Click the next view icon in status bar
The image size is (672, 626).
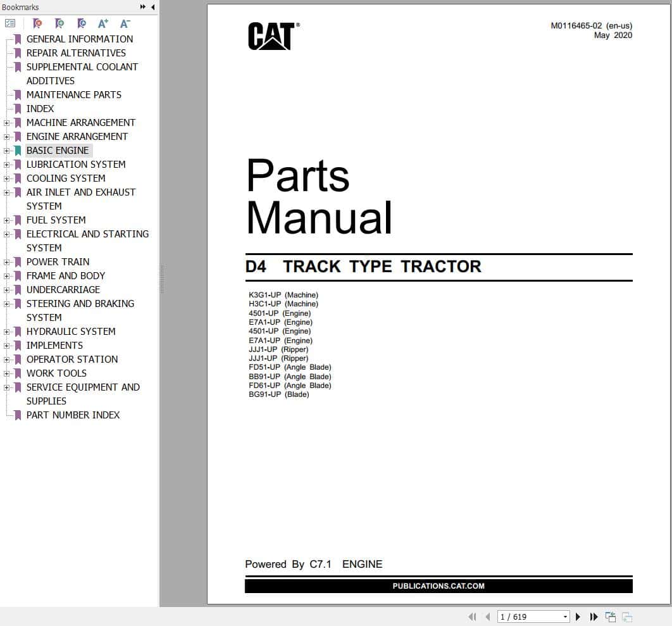click(x=627, y=617)
